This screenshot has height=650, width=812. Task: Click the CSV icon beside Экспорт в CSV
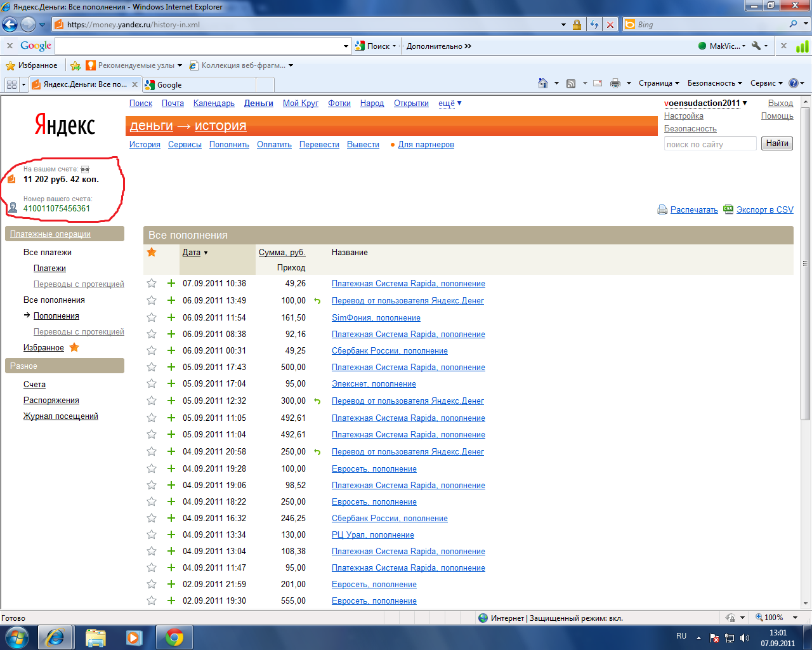[728, 209]
